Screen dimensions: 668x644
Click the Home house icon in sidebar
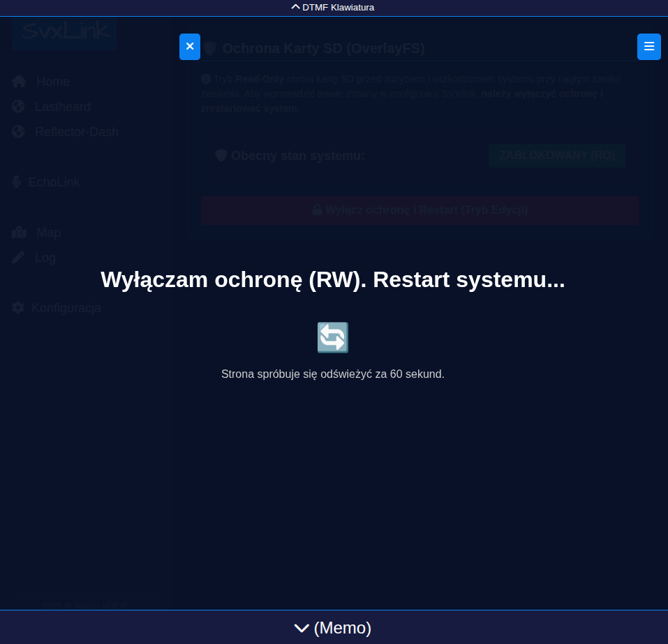(x=19, y=82)
